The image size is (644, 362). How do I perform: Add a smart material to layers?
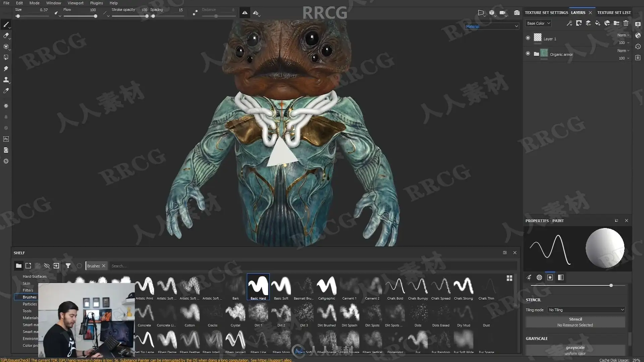point(607,23)
